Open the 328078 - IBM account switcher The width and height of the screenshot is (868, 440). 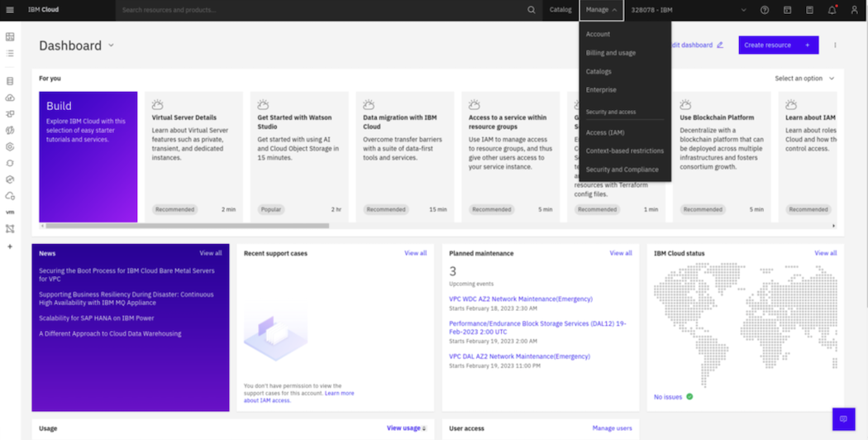[688, 10]
